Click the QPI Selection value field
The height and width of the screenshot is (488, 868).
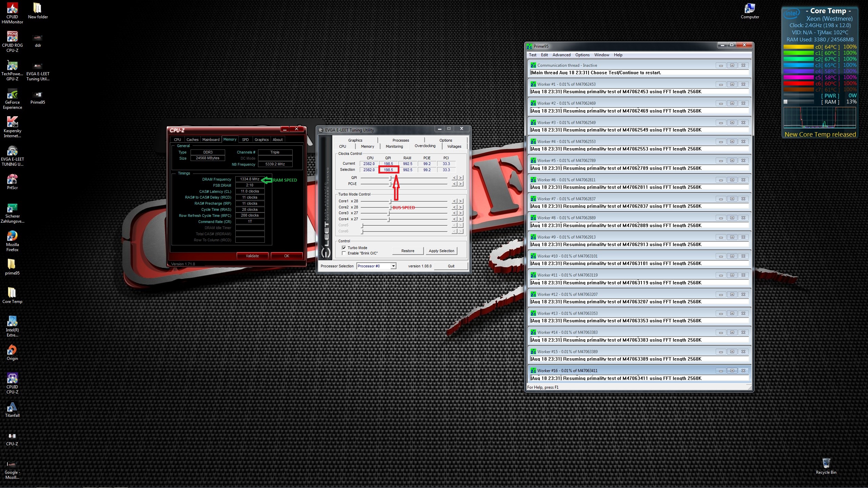tap(389, 170)
